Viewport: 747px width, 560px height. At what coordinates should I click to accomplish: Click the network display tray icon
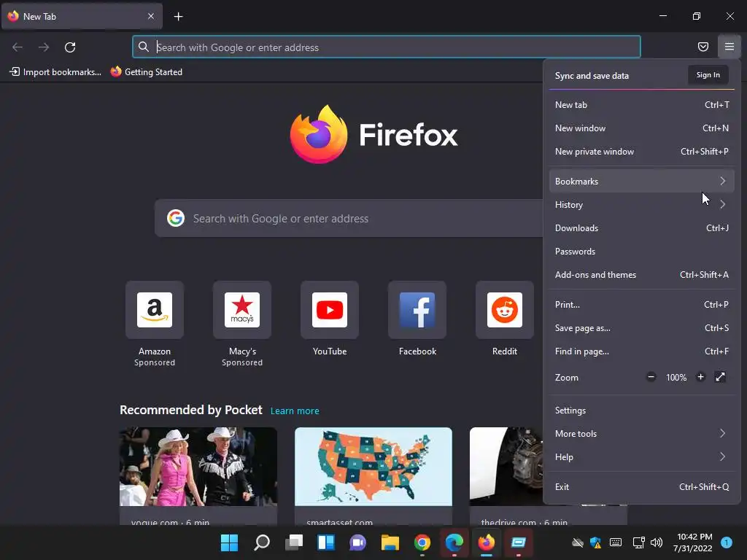point(638,542)
